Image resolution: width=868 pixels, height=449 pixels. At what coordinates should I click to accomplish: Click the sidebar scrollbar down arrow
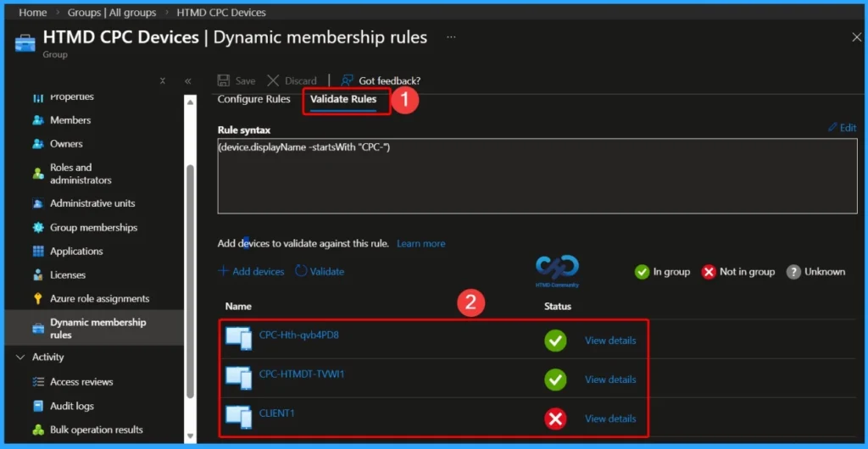pyautogui.click(x=190, y=435)
